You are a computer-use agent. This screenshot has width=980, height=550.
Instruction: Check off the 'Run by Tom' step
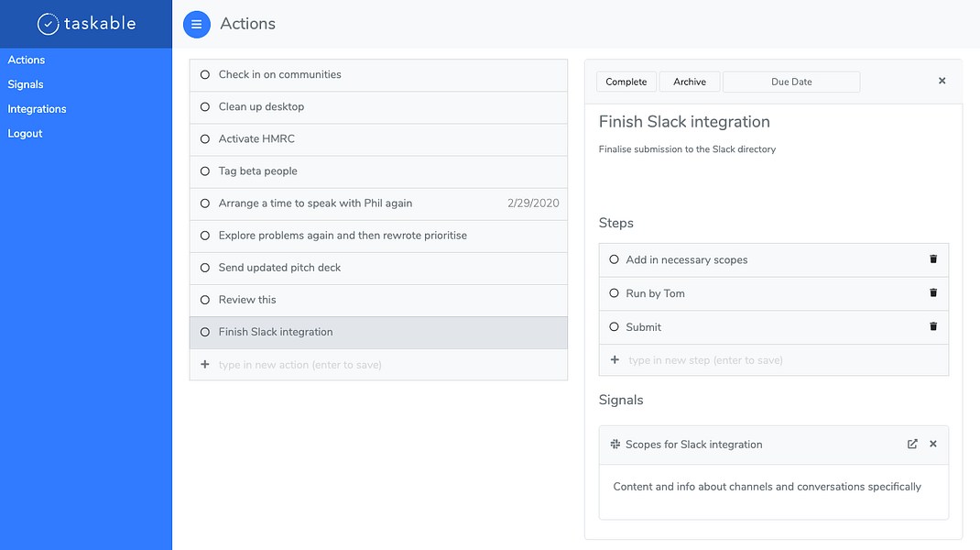point(614,292)
